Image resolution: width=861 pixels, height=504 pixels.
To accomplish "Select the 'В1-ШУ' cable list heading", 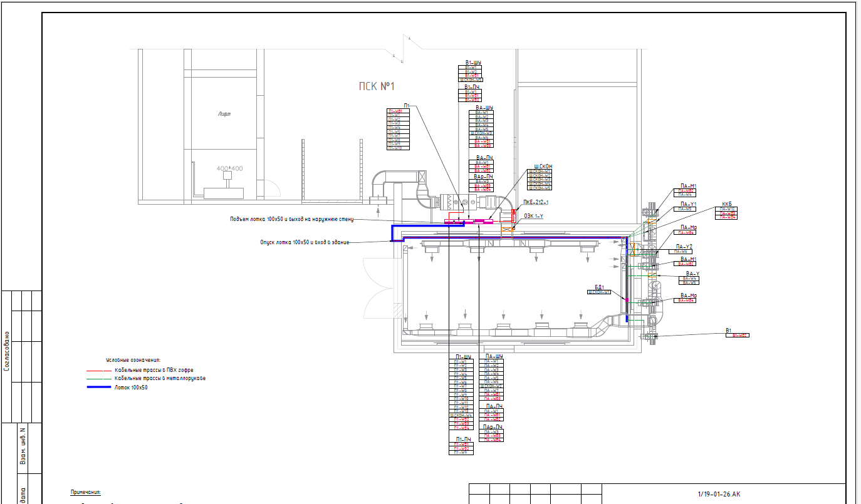I will (473, 63).
